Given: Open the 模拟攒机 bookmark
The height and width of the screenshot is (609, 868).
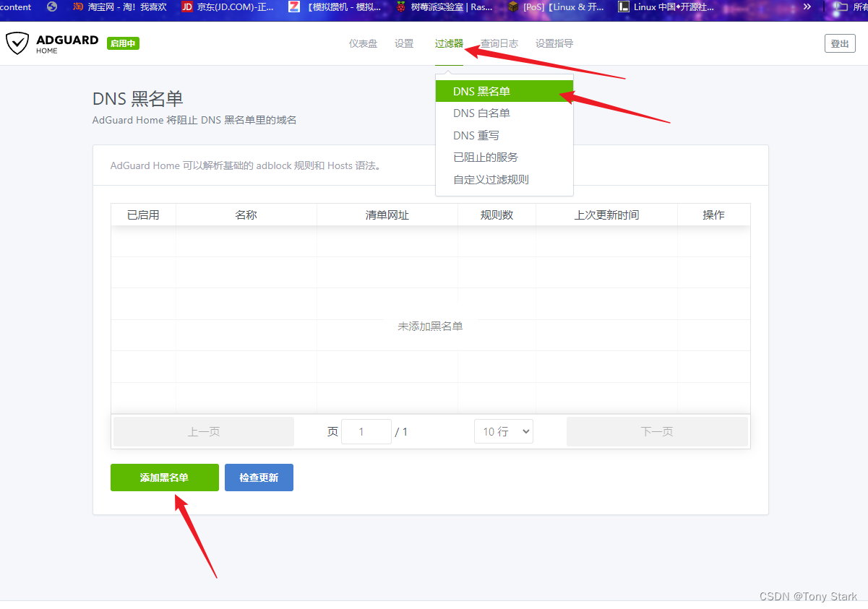Looking at the screenshot, I should coord(335,7).
